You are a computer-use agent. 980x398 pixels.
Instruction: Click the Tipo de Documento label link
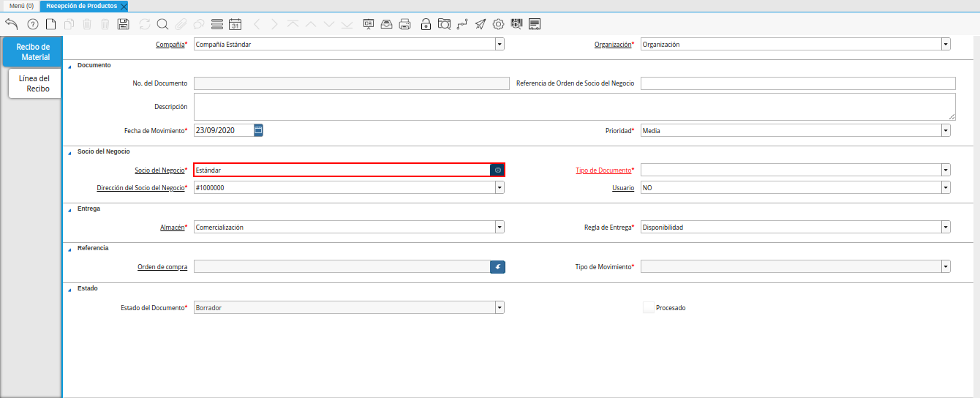603,170
